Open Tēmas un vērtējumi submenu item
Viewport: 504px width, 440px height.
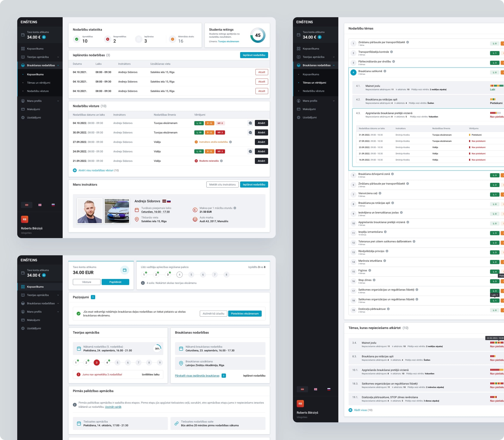(39, 83)
